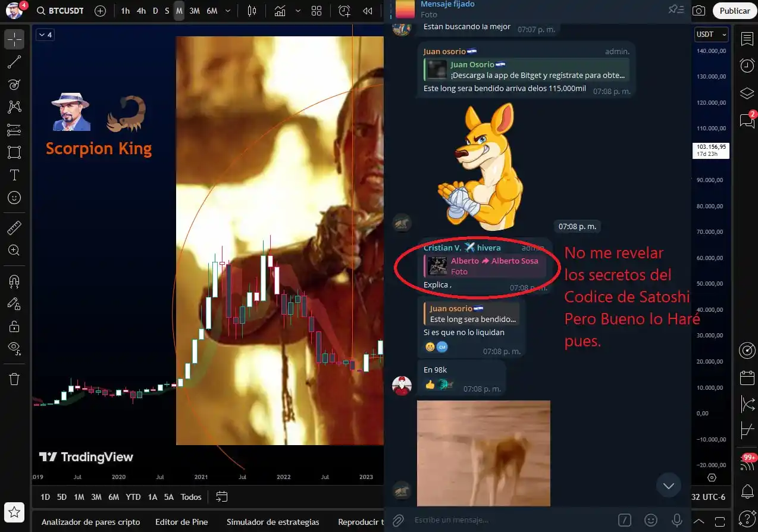Open the BTCUSDT symbol search
Viewport: 758px width, 532px height.
[x=59, y=11]
